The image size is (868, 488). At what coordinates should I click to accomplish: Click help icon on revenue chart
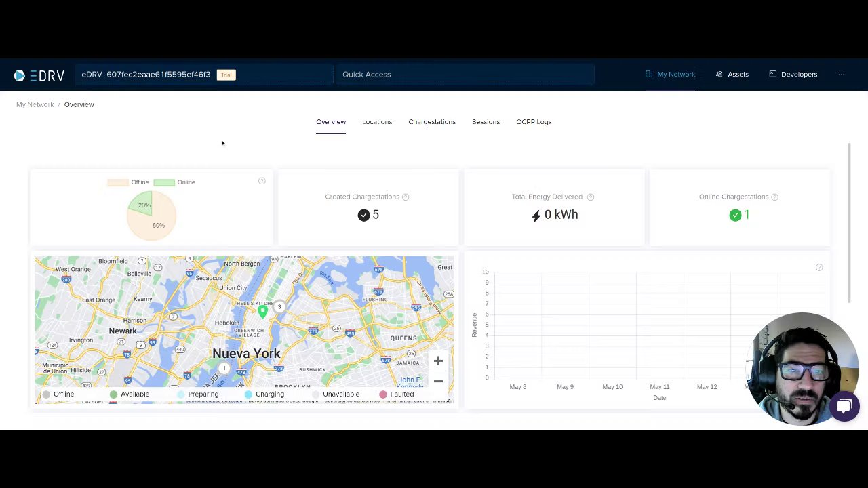(x=819, y=268)
